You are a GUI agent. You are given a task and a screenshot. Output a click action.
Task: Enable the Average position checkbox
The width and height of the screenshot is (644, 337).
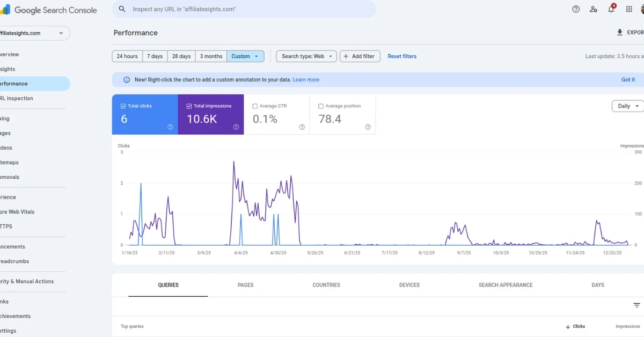coord(321,106)
